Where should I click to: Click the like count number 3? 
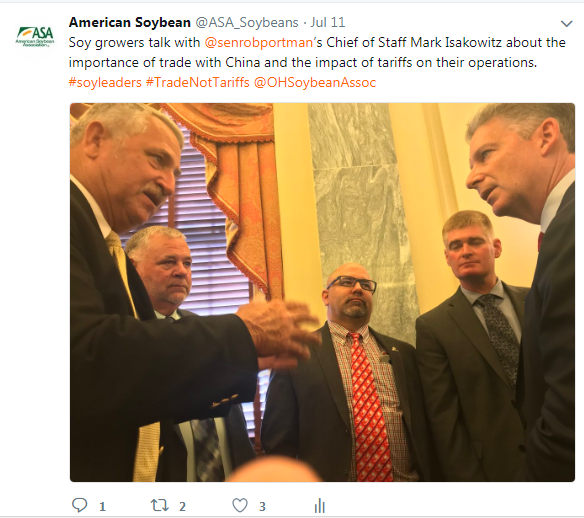pyautogui.click(x=262, y=506)
